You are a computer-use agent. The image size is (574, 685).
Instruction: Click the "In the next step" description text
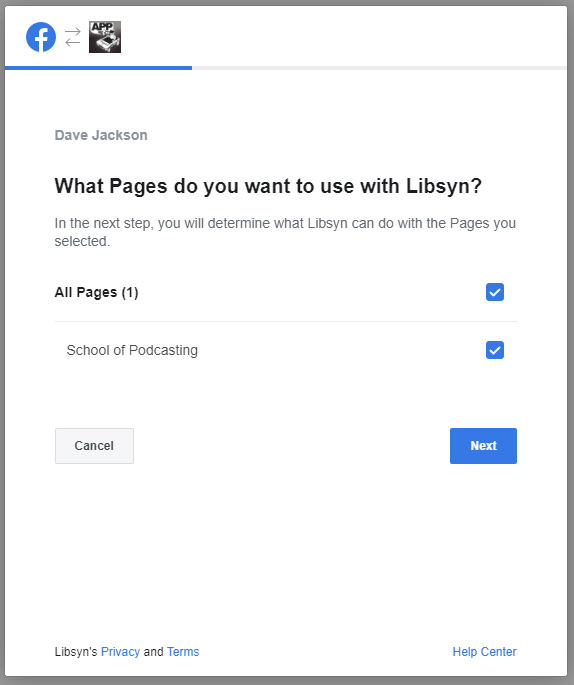point(285,232)
